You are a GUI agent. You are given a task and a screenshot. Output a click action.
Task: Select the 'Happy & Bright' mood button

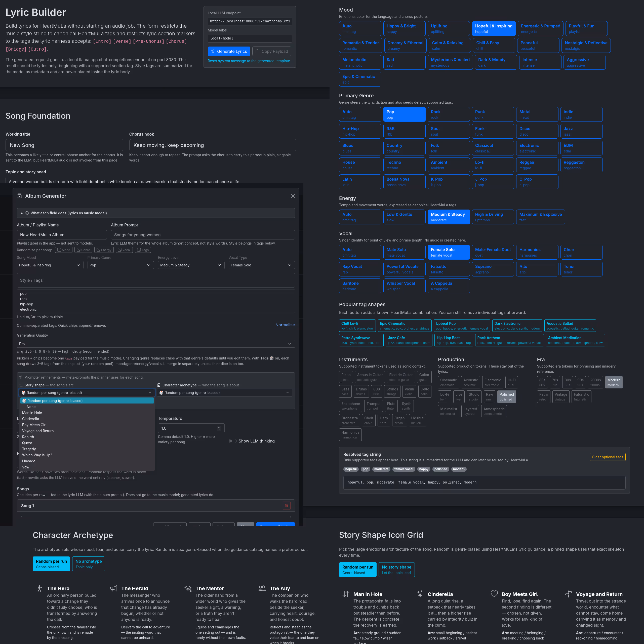tap(404, 28)
